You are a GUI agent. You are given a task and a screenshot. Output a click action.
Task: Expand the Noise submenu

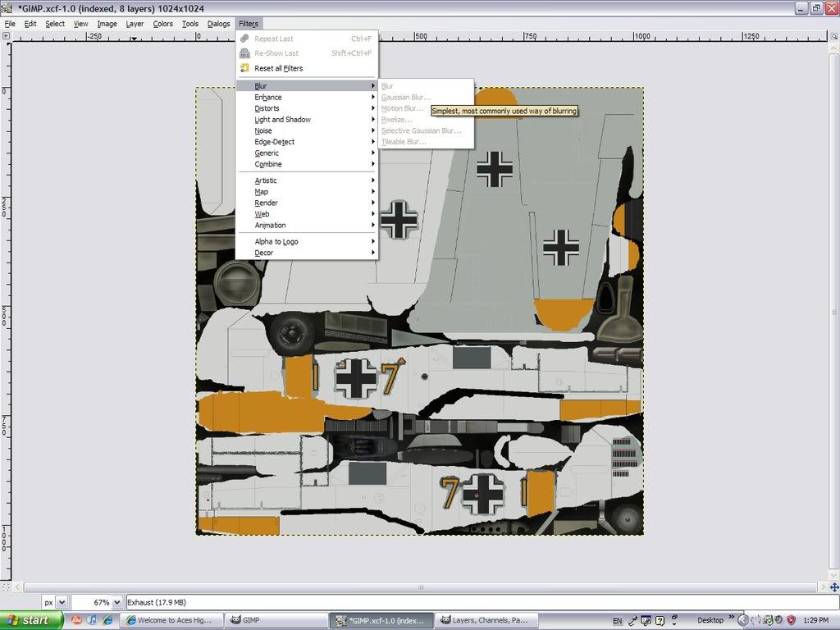[307, 130]
